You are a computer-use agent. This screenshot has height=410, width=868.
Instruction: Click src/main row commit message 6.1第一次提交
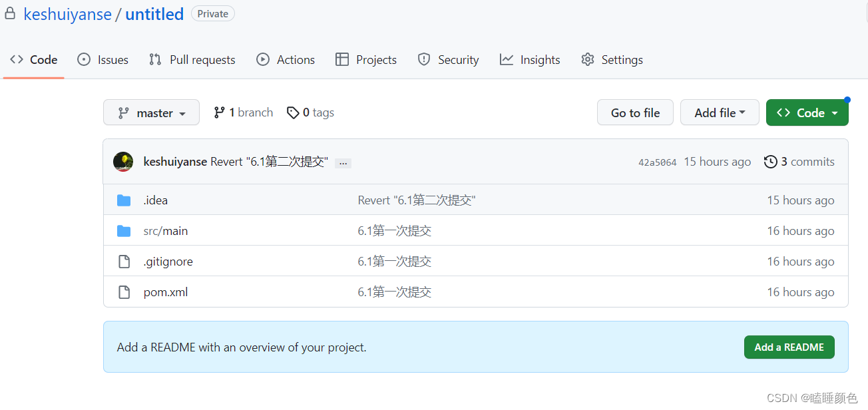click(395, 231)
